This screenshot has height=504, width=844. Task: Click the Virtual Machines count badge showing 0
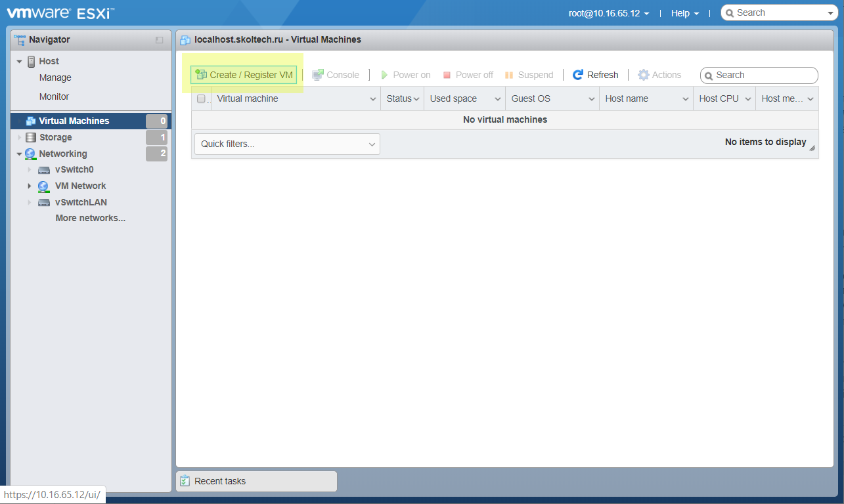pyautogui.click(x=156, y=121)
